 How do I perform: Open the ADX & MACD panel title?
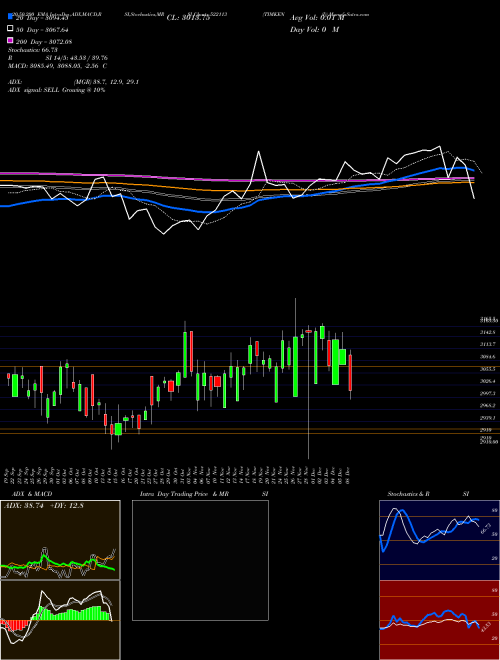[x=32, y=494]
